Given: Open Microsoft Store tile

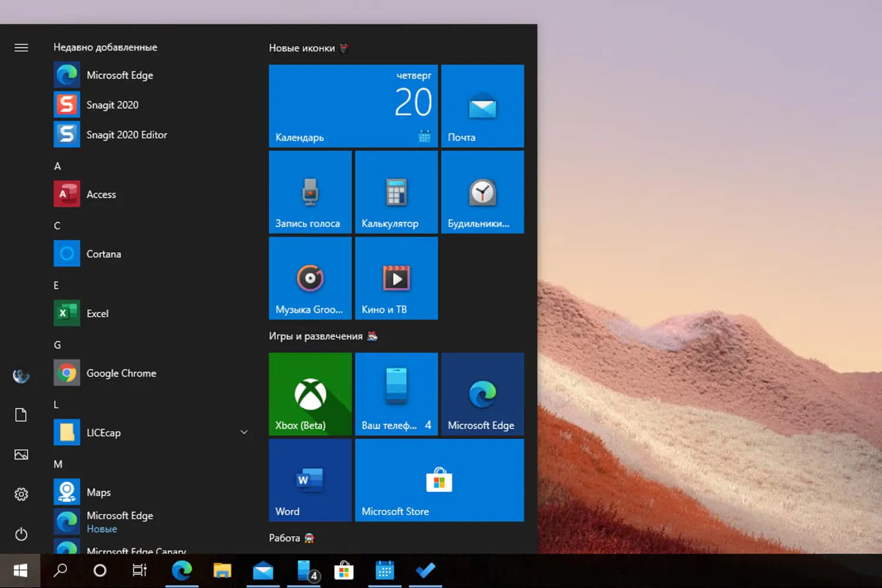Looking at the screenshot, I should pyautogui.click(x=439, y=480).
